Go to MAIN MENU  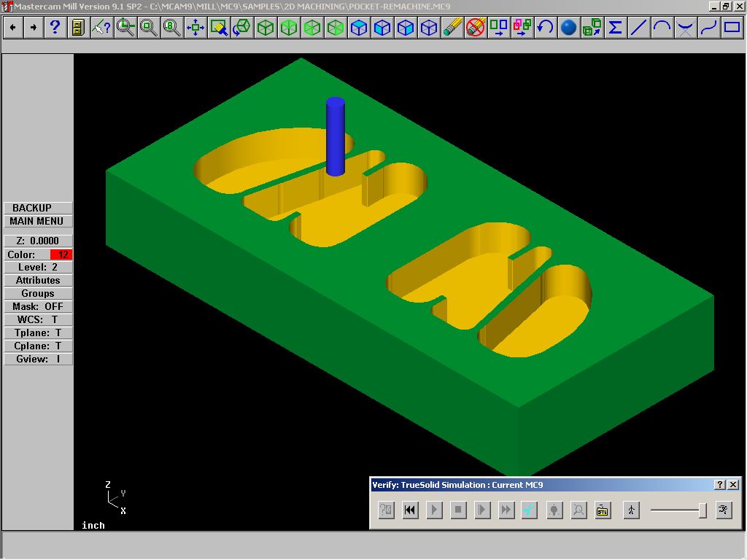click(38, 222)
